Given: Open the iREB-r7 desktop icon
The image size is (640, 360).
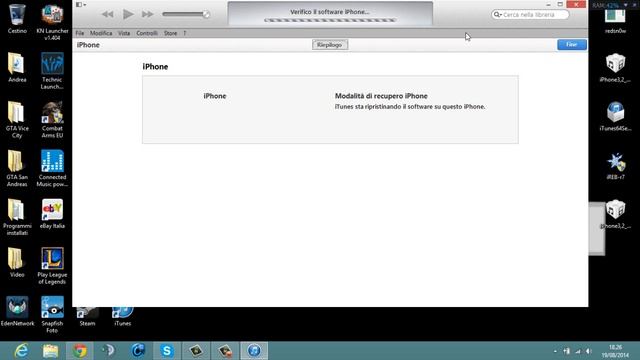Looking at the screenshot, I should click(x=616, y=165).
